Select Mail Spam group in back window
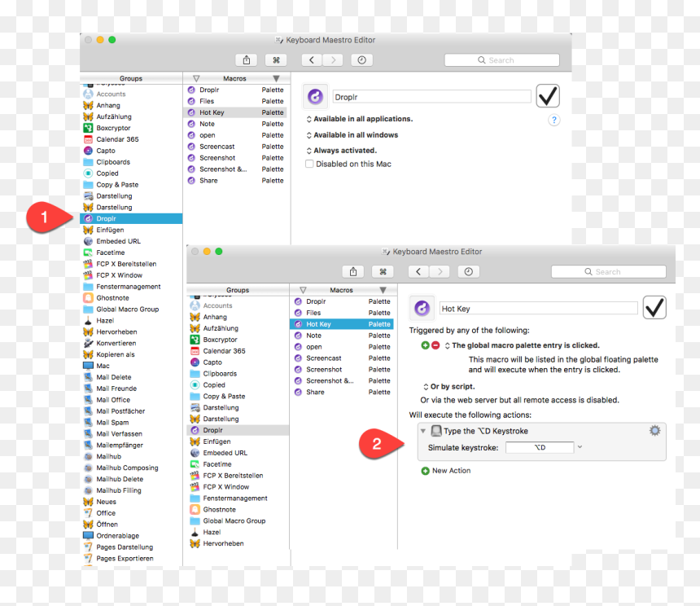The image size is (700, 606). pyautogui.click(x=131, y=423)
